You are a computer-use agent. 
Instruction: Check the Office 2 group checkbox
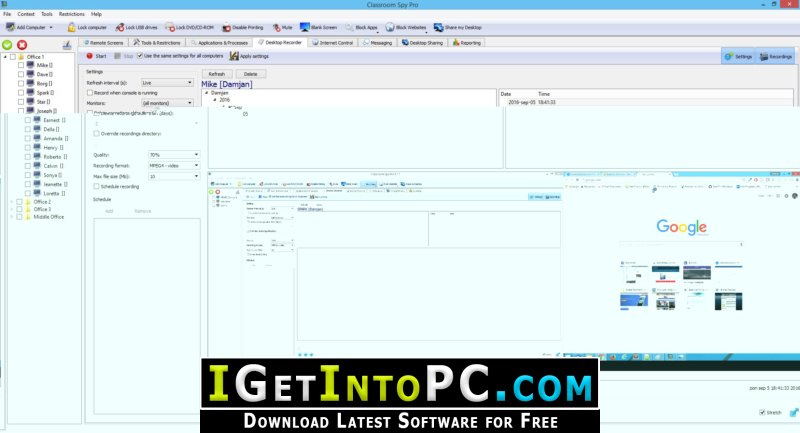point(19,202)
